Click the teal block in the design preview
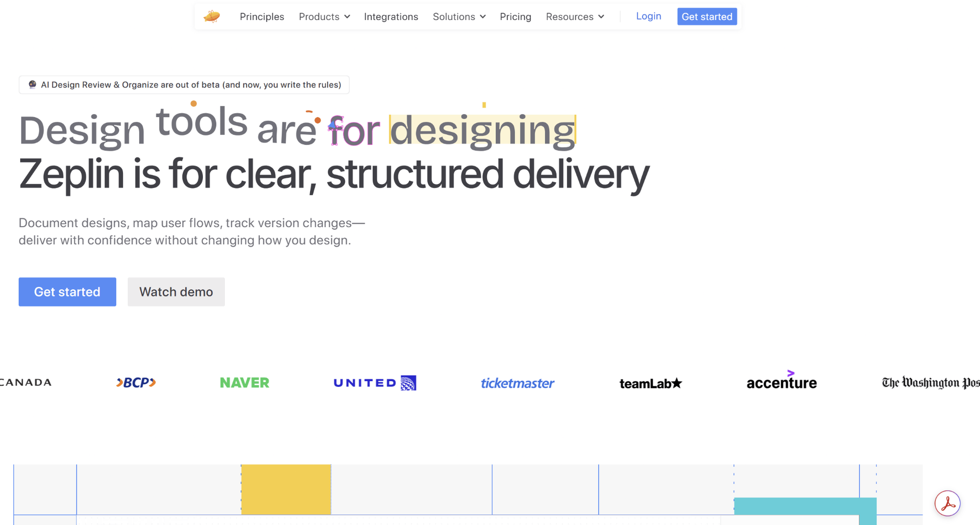This screenshot has width=980, height=525. click(x=805, y=506)
